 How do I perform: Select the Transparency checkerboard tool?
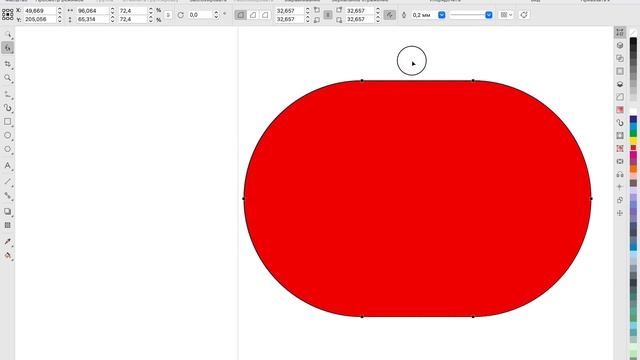click(x=7, y=225)
